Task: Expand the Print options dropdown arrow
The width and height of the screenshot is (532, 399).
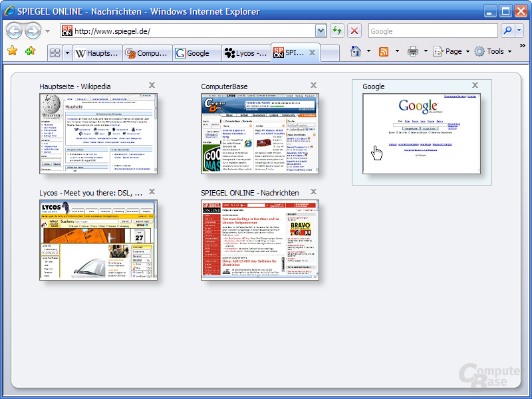Action: (426, 52)
